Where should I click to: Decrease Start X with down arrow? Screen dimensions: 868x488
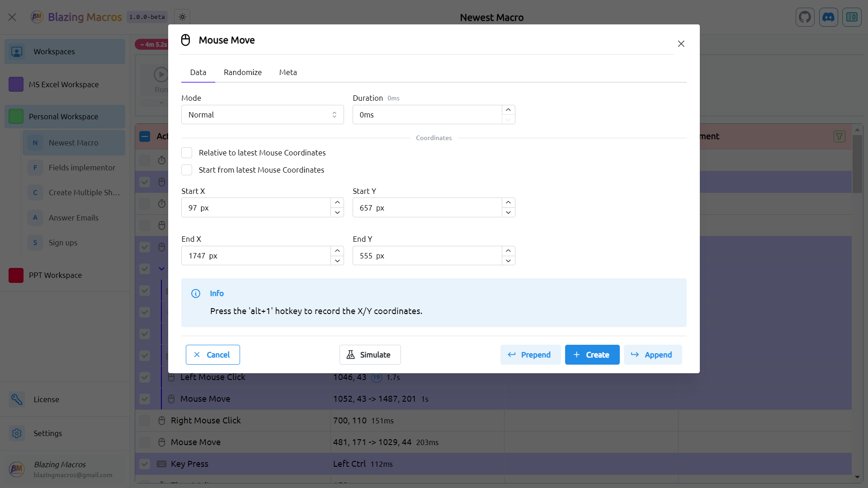coord(337,212)
